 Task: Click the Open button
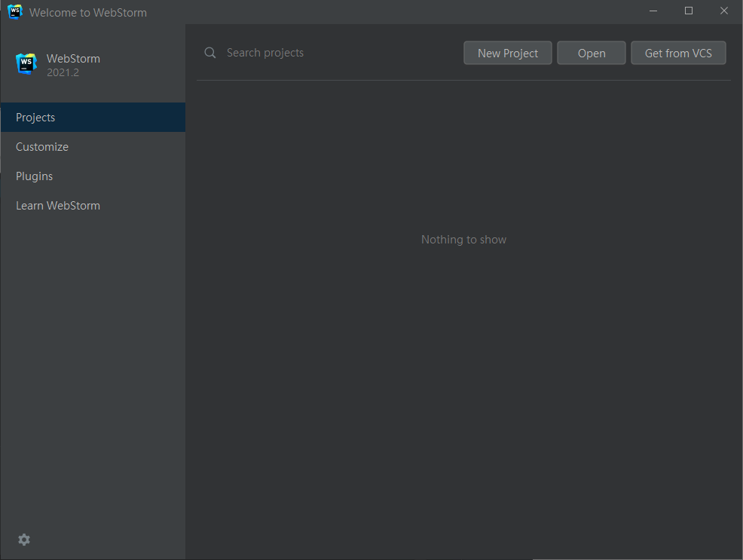[x=592, y=53]
